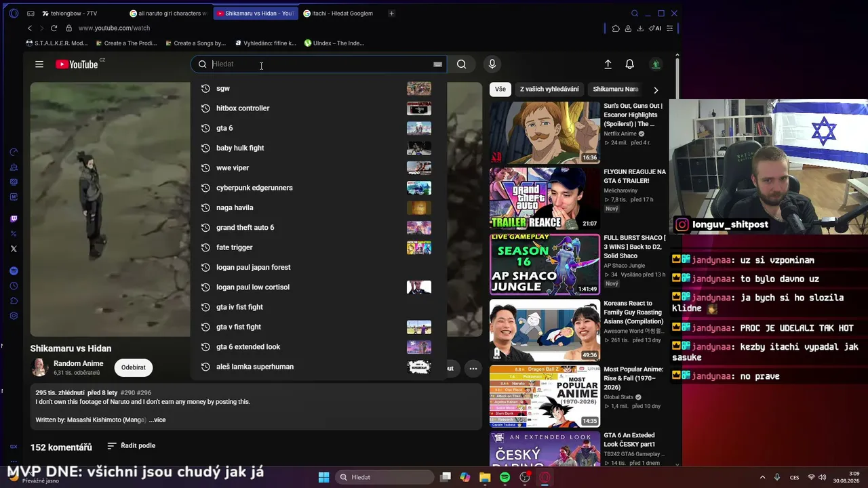The height and width of the screenshot is (488, 868).
Task: Open History clock in the Opera sidebar
Action: 14,286
